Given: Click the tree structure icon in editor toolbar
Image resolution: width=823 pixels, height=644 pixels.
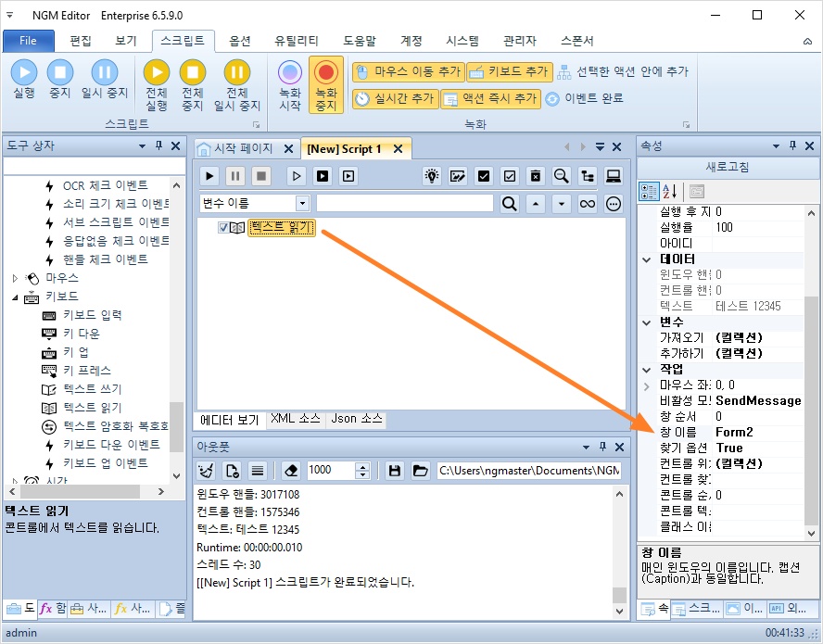Looking at the screenshot, I should 588,176.
